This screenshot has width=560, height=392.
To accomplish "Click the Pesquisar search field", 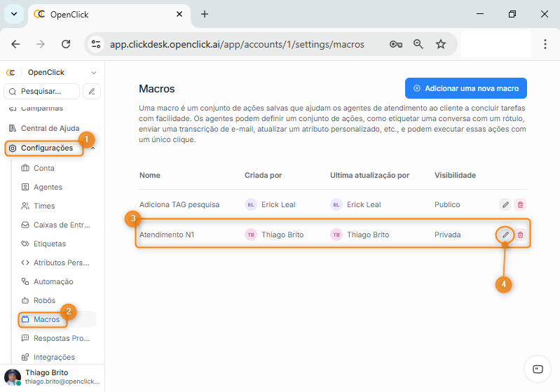I will [42, 91].
